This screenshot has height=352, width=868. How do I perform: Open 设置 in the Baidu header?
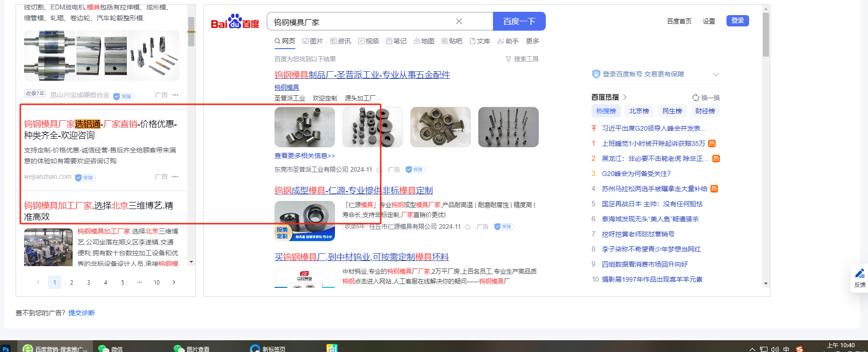(x=709, y=21)
